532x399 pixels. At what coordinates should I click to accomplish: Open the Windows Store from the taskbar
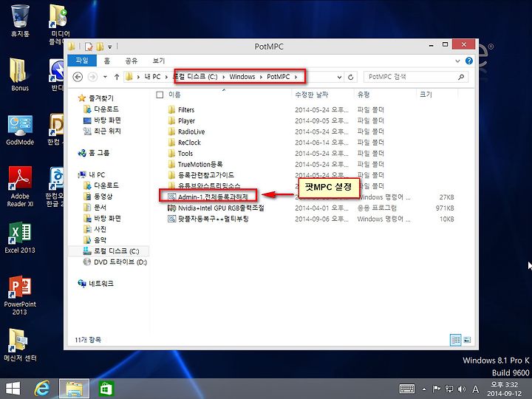click(x=106, y=389)
